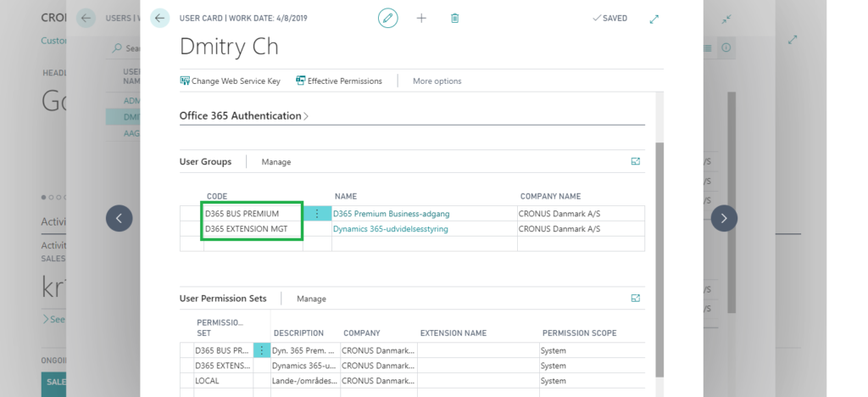The image size is (868, 397).
Task: Open the info pane icon in Users window
Action: (726, 48)
